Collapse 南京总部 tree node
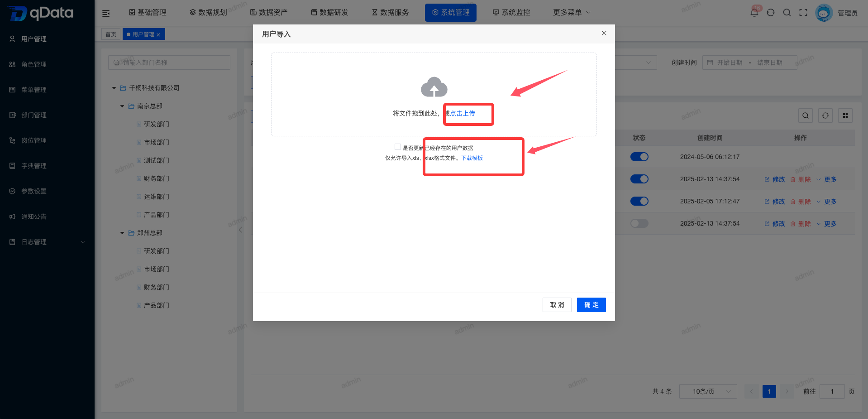868x419 pixels. [122, 106]
